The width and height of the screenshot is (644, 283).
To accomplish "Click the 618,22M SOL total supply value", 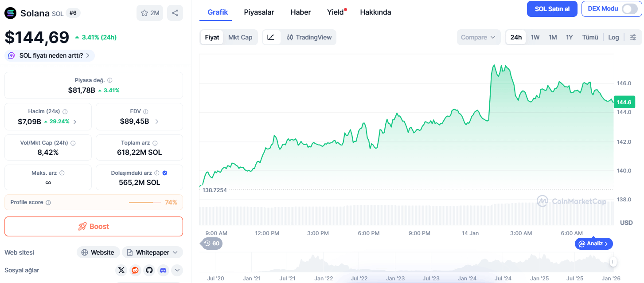I will (139, 152).
